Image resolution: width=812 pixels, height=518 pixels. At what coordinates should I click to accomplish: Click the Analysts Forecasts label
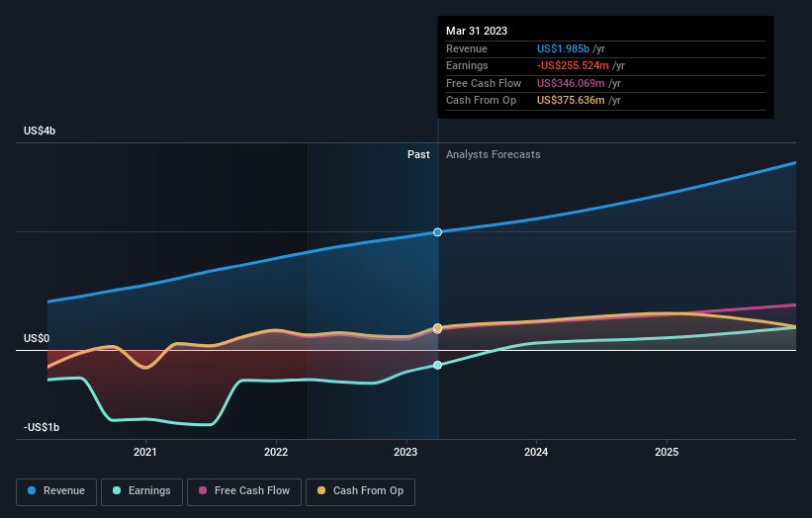coord(493,154)
